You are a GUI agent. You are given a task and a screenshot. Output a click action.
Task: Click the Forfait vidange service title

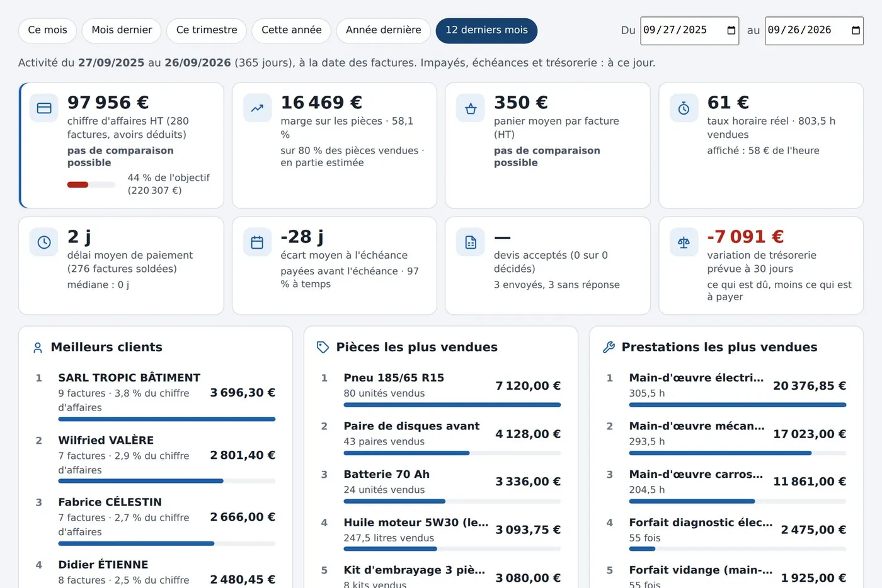coord(701,570)
